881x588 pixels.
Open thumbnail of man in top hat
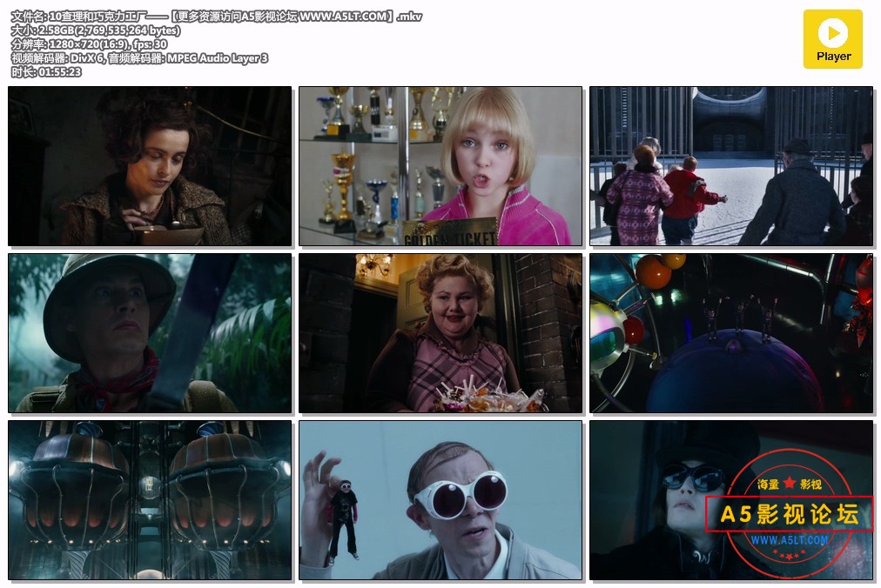tap(731, 500)
